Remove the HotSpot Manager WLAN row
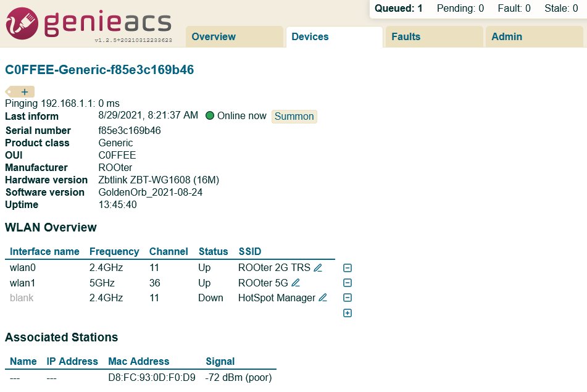The height and width of the screenshot is (392, 587). pyautogui.click(x=348, y=298)
